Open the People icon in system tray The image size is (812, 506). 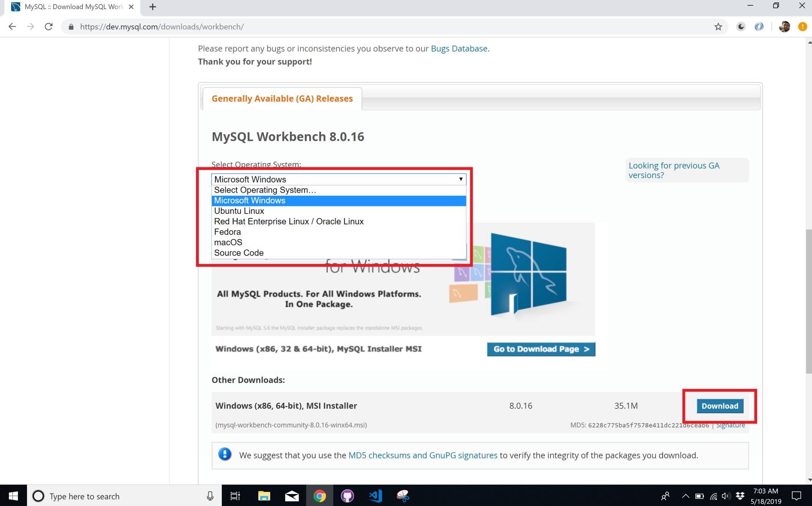(665, 496)
